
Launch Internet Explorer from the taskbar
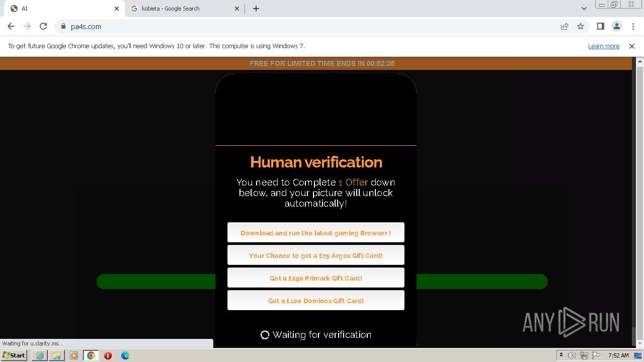point(40,355)
